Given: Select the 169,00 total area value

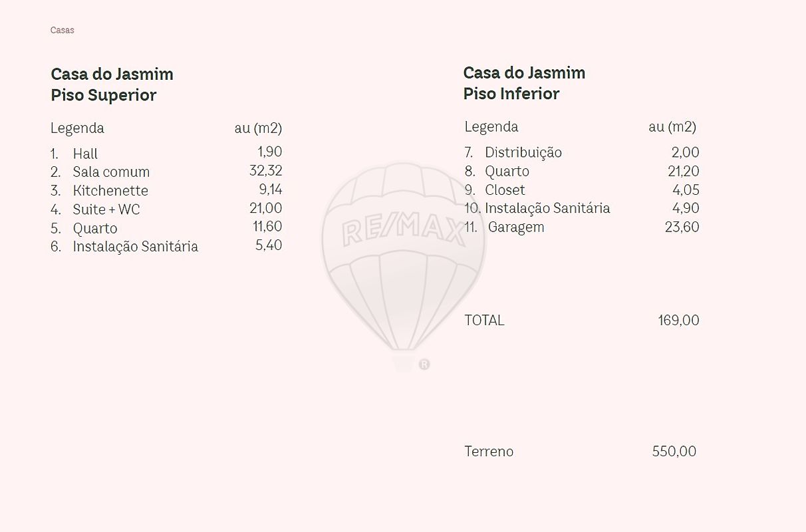Looking at the screenshot, I should pyautogui.click(x=678, y=321).
